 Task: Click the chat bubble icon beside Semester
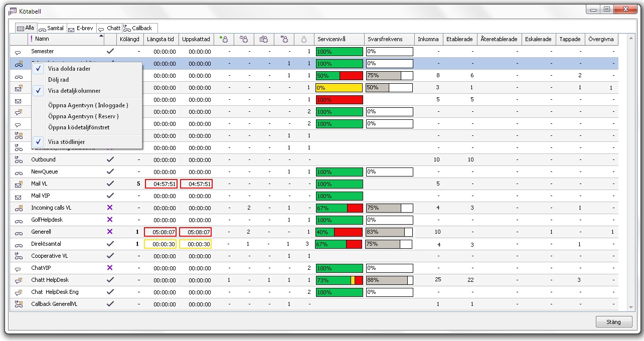19,52
